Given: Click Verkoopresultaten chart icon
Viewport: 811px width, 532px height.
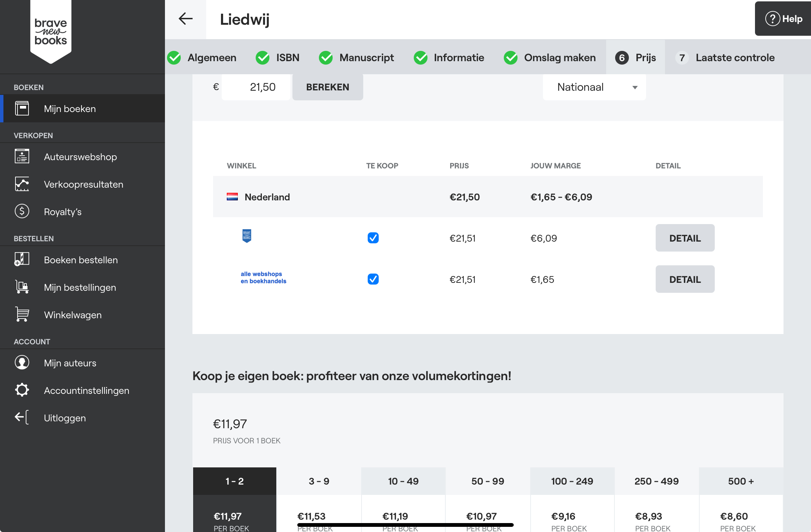Looking at the screenshot, I should point(22,184).
